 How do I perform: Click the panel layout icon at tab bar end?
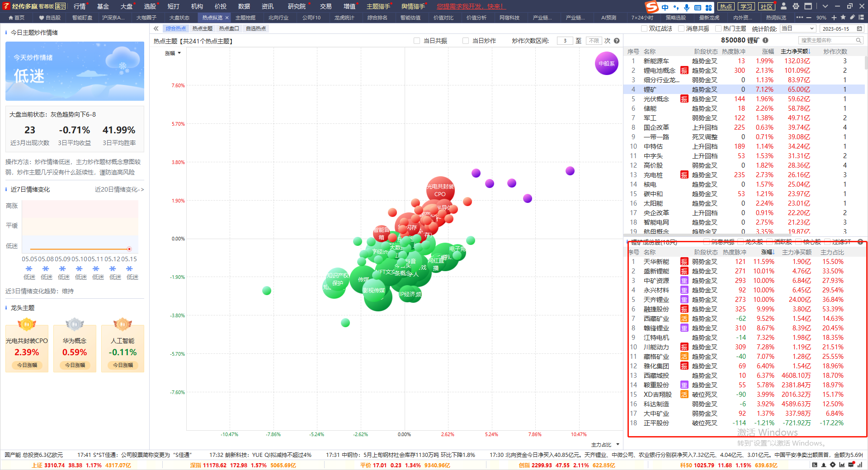(x=861, y=17)
